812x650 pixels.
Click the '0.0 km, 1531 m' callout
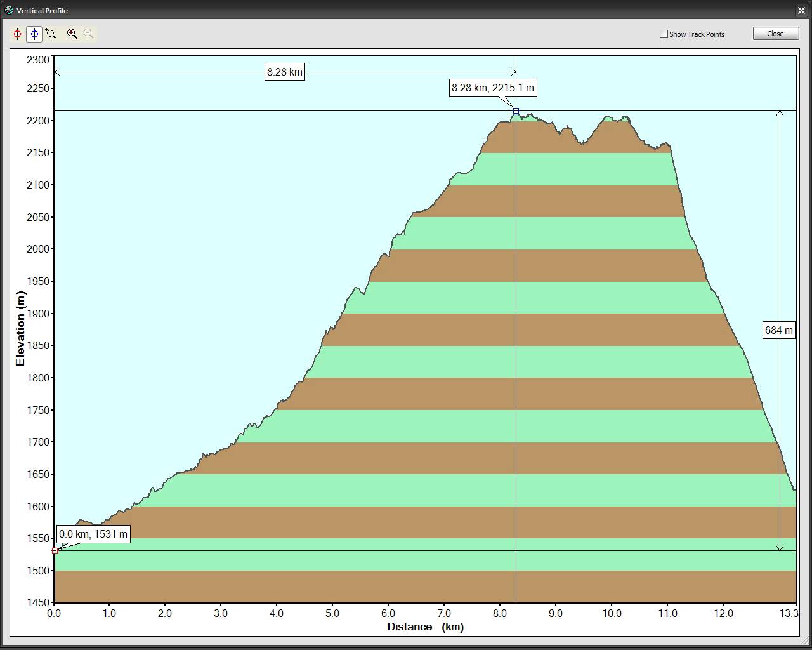[x=93, y=534]
